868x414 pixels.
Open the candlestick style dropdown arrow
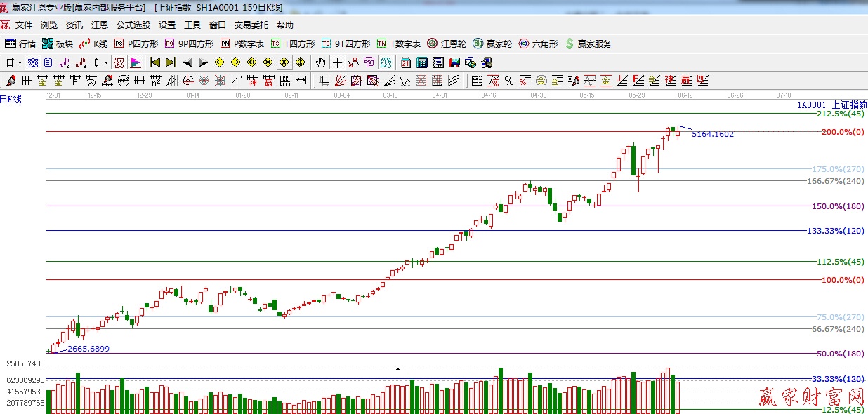coord(106,62)
